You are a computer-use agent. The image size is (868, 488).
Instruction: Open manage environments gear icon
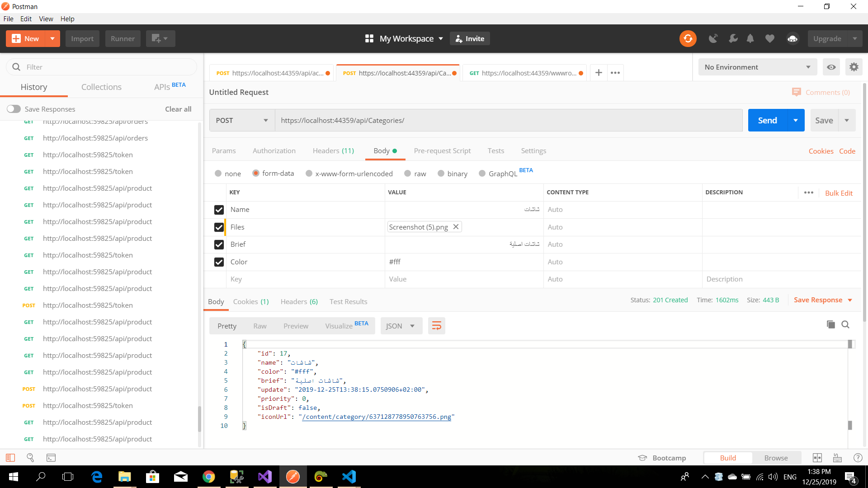coord(854,67)
